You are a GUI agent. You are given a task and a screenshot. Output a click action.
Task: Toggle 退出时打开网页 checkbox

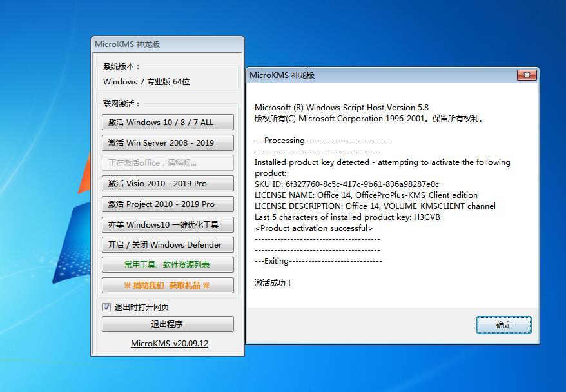pyautogui.click(x=107, y=307)
